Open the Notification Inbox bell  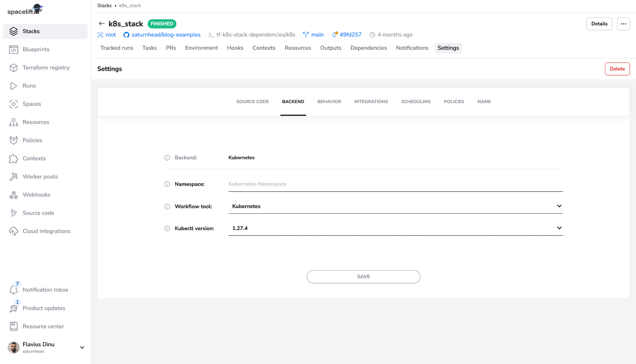pos(13,290)
